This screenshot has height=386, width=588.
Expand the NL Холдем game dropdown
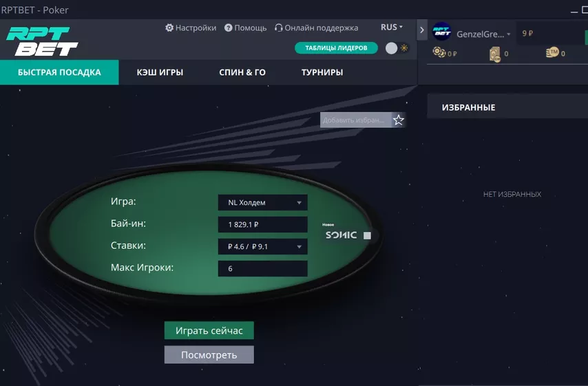point(262,202)
